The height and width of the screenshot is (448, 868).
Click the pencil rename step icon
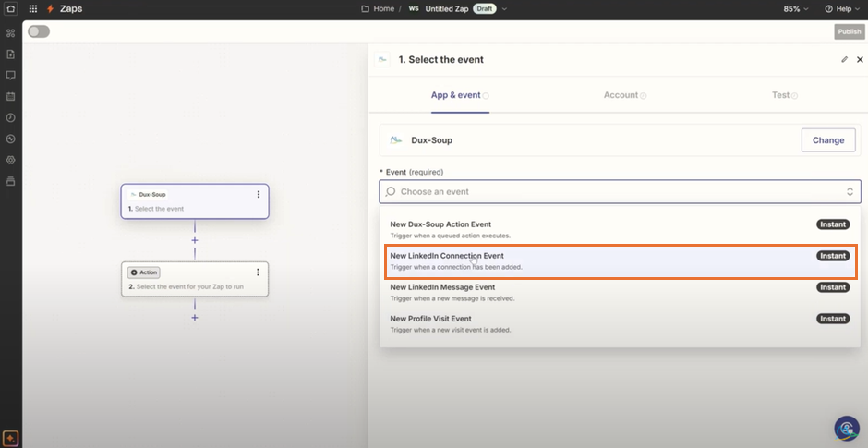click(x=844, y=59)
